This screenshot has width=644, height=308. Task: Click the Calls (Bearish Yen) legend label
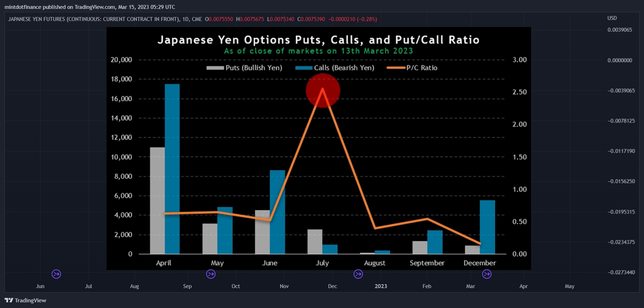pyautogui.click(x=344, y=68)
